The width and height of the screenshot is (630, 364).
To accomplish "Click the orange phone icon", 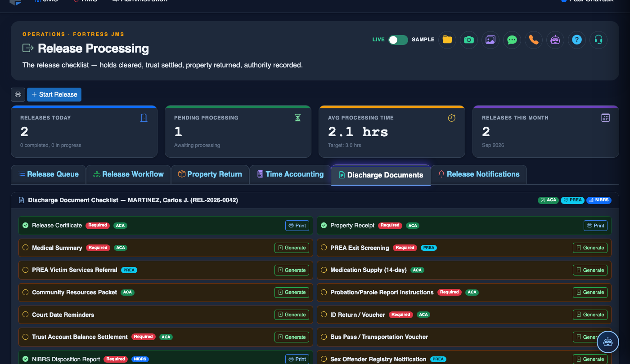I will 534,40.
